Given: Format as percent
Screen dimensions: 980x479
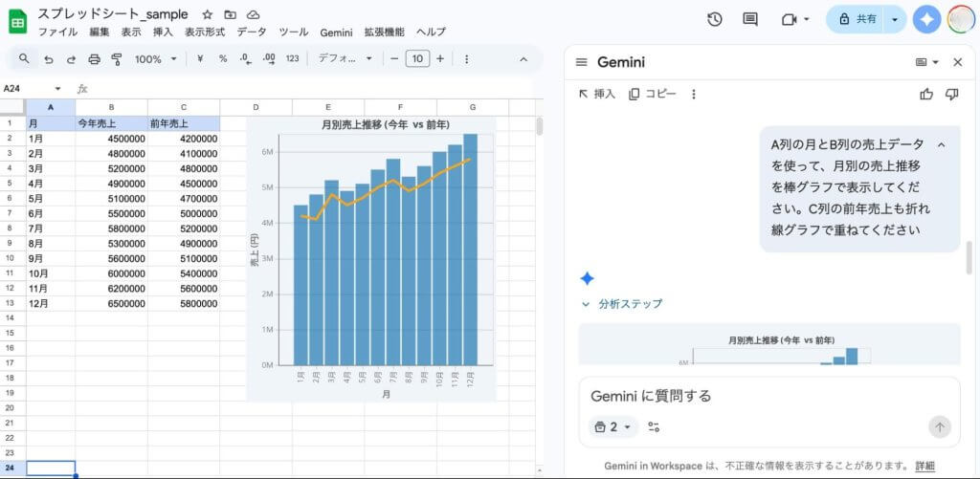Looking at the screenshot, I should click(x=222, y=58).
